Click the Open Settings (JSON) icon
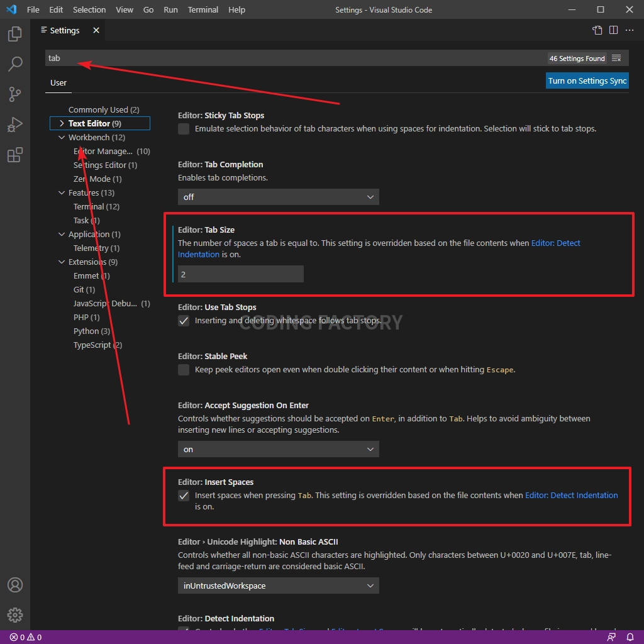The width and height of the screenshot is (644, 644). [597, 30]
